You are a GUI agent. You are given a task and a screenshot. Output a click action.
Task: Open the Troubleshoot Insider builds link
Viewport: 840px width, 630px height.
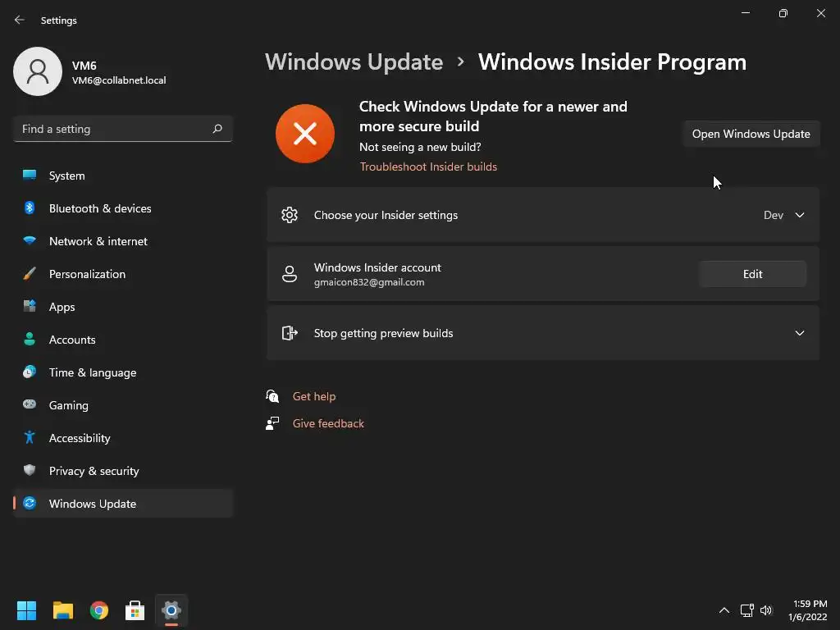(x=428, y=167)
